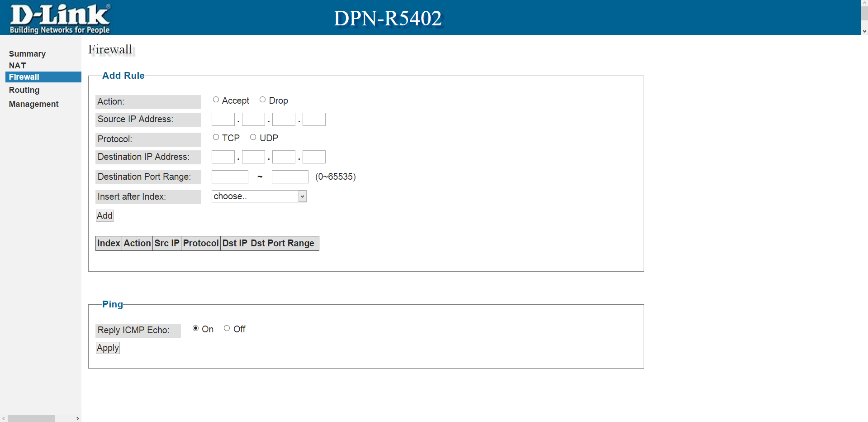Click the Destination IP Address label
868x422 pixels.
tap(148, 157)
